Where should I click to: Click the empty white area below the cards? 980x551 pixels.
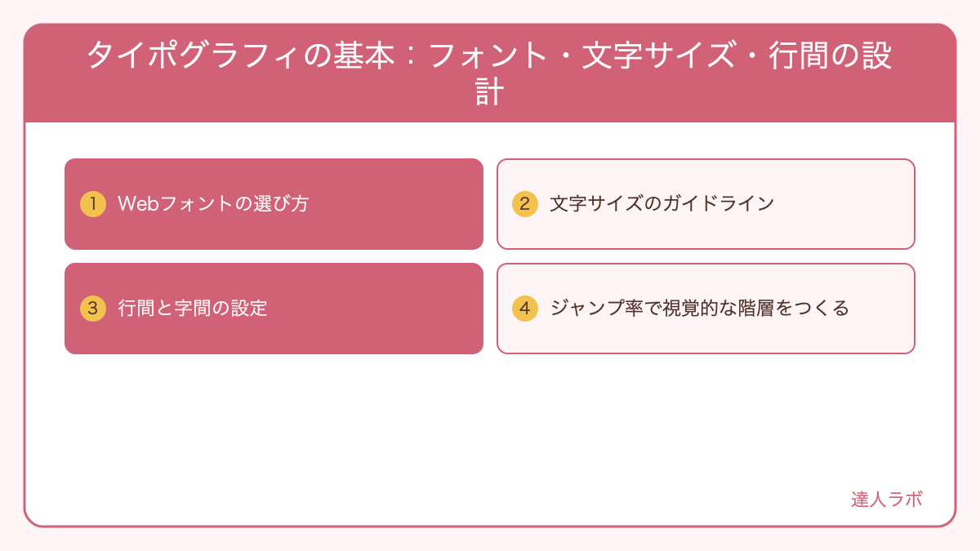[490, 424]
